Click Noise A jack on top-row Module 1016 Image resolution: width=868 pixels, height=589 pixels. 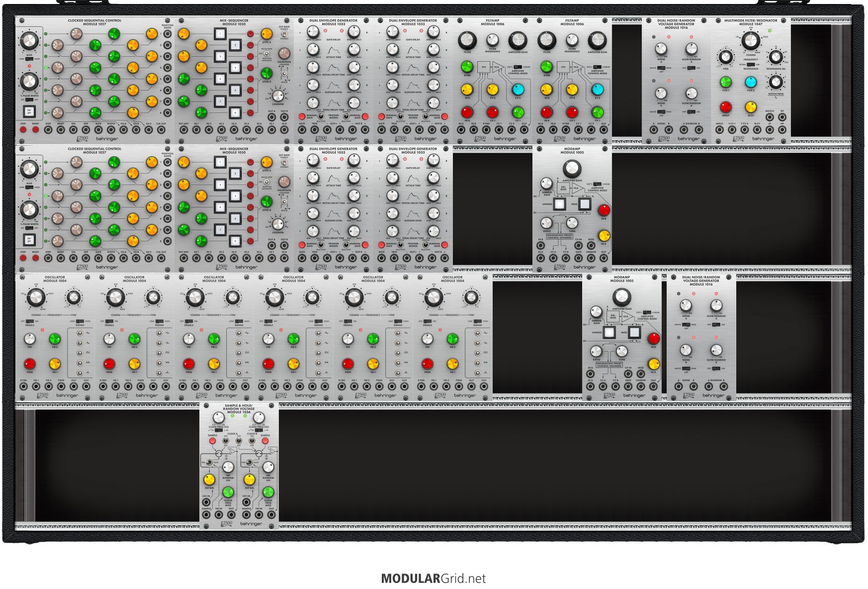click(654, 130)
